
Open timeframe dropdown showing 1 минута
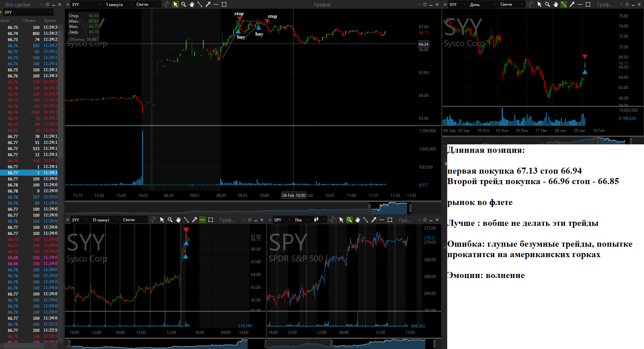[119, 4]
